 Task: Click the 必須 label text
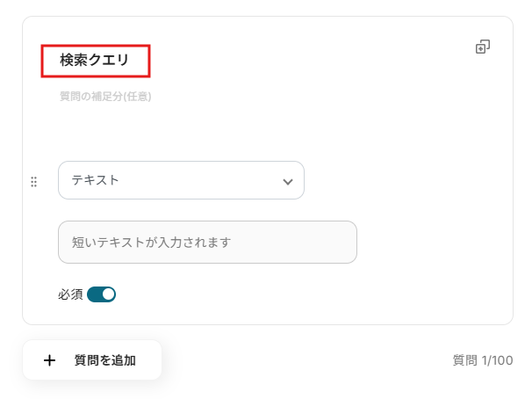(x=70, y=294)
